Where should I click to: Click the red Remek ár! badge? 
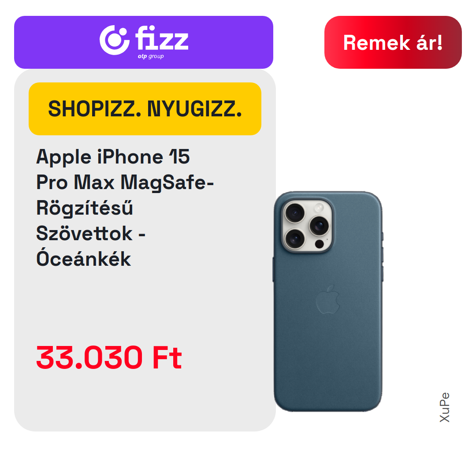point(393,42)
